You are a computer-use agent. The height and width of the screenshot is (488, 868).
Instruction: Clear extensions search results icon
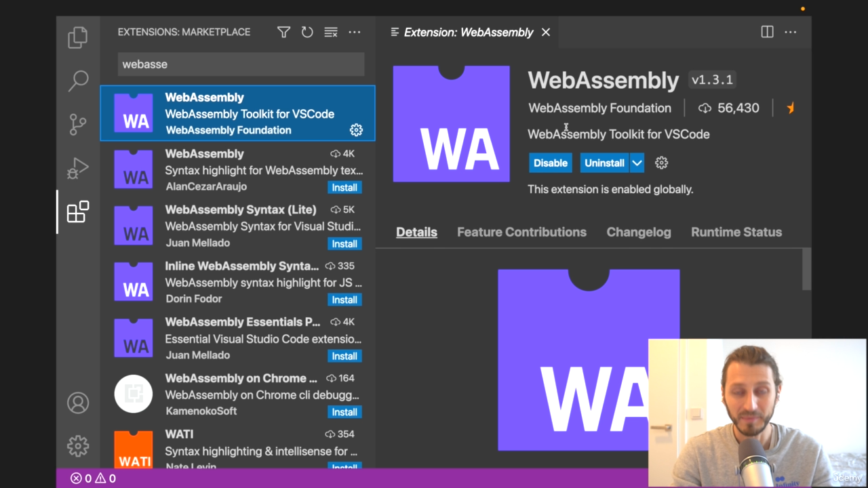pos(330,32)
